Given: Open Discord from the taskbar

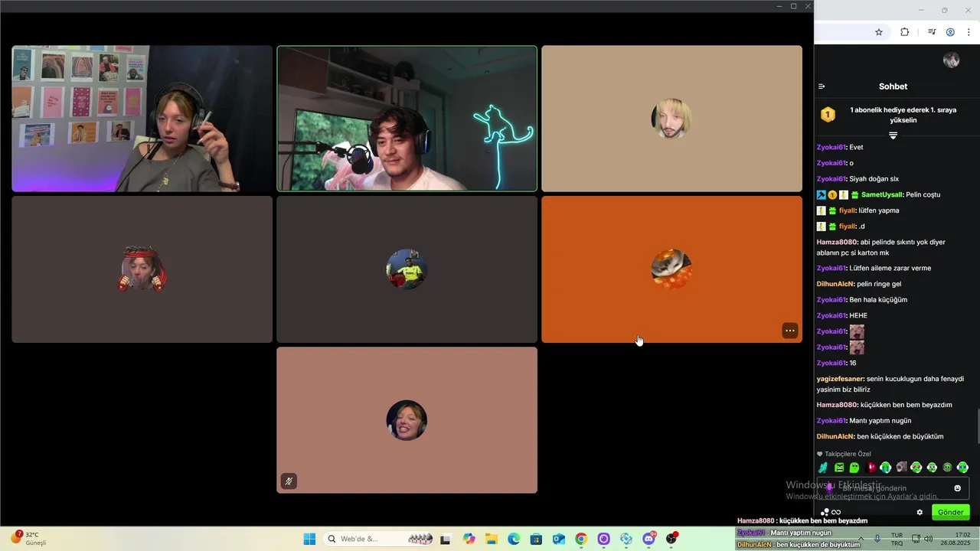Looking at the screenshot, I should click(x=649, y=539).
